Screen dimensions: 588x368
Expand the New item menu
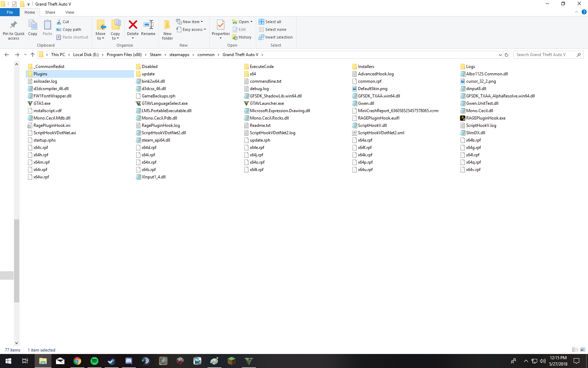pos(189,22)
